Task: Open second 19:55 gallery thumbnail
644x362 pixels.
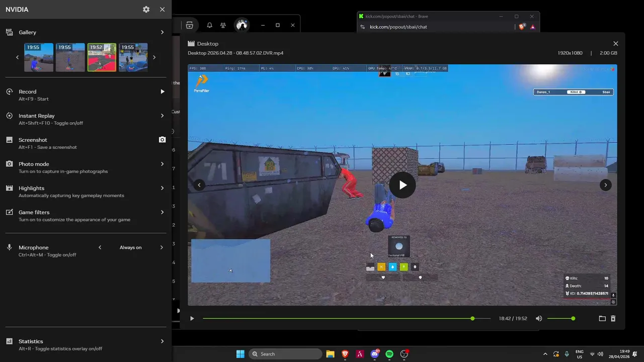Action: tap(70, 57)
